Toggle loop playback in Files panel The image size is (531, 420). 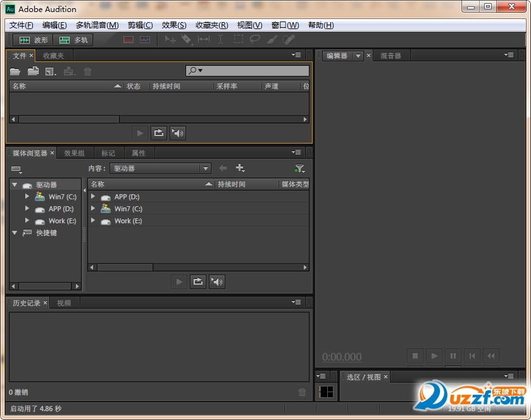159,133
